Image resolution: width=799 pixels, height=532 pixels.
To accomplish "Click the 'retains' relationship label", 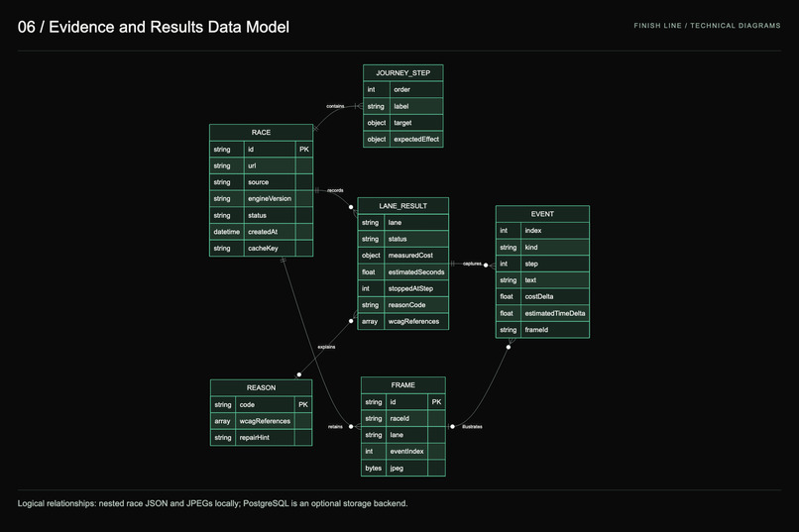I will pos(335,427).
